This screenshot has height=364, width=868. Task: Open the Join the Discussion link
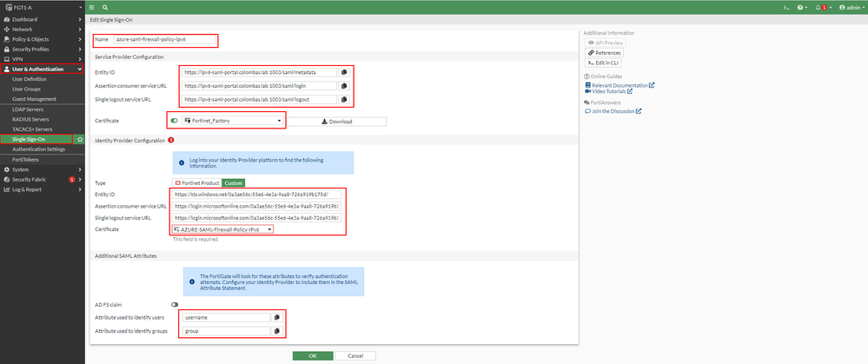(x=613, y=111)
